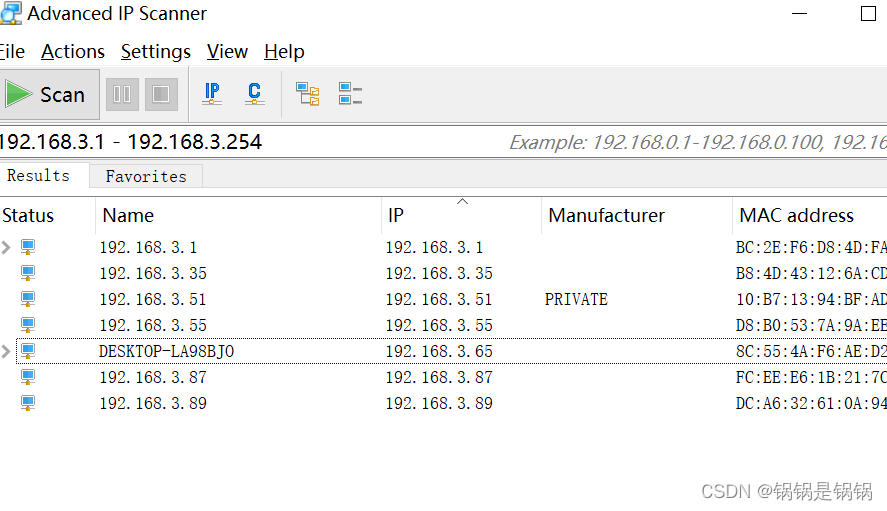This screenshot has width=887, height=511.
Task: Click the computer icon for 192.168.3.89
Action: (x=28, y=403)
